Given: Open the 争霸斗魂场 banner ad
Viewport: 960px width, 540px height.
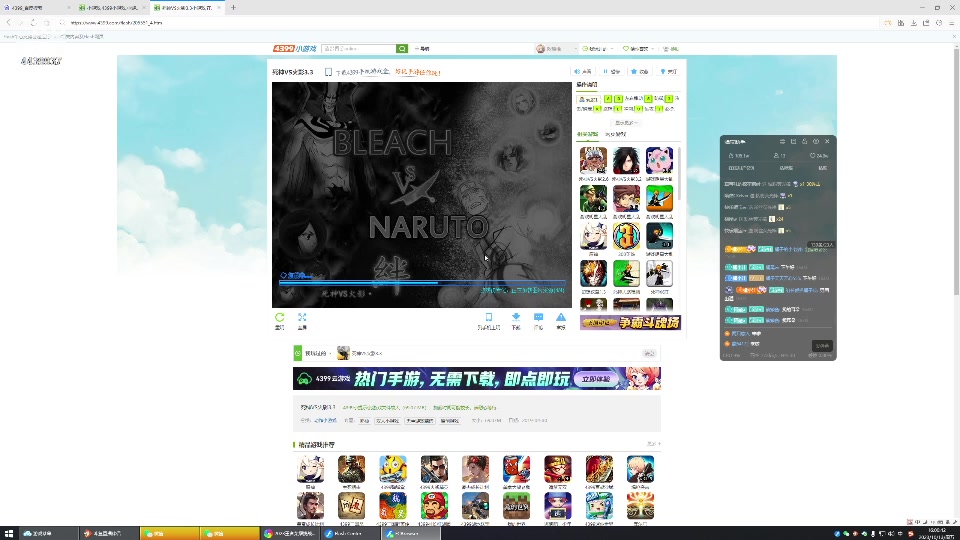Looking at the screenshot, I should pyautogui.click(x=630, y=323).
